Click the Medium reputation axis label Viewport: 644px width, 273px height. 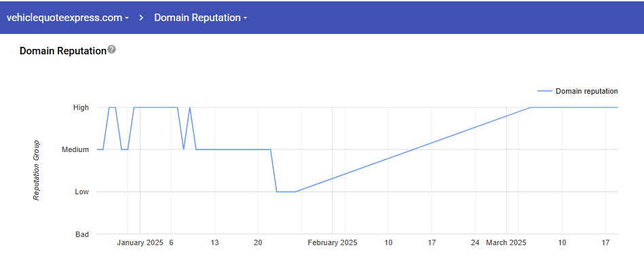pyautogui.click(x=75, y=149)
